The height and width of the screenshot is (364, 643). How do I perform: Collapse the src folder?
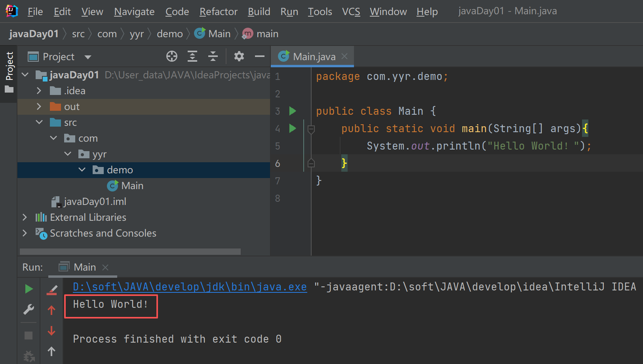[x=39, y=123]
